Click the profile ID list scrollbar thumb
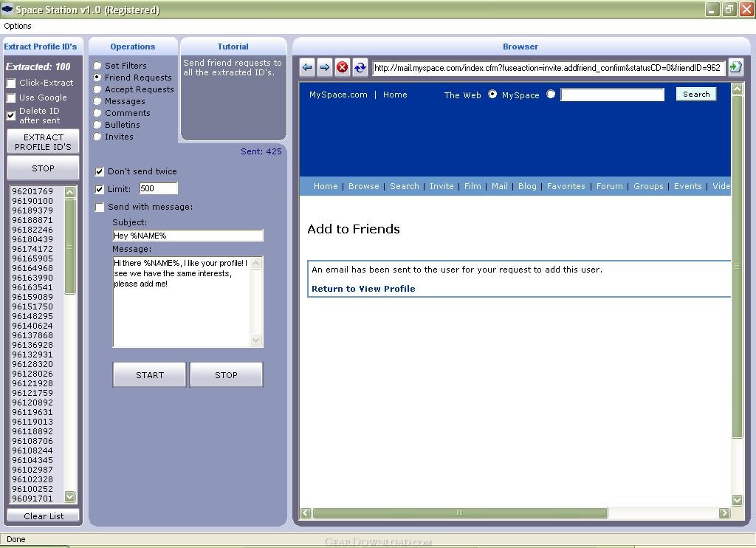Screen dimensions: 756x548 coord(70,246)
